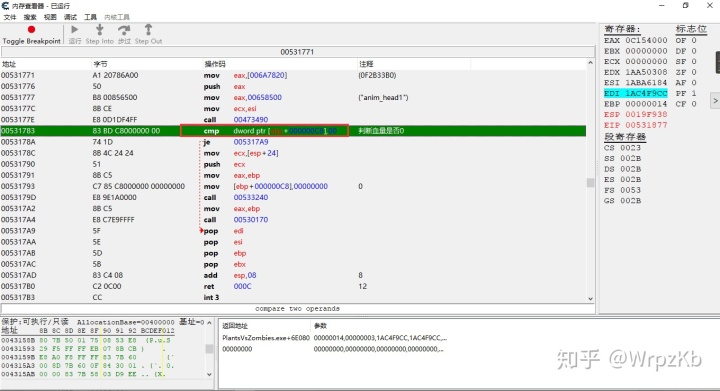Select the row at address 00531771
This screenshot has width=720, height=391.
click(x=293, y=75)
